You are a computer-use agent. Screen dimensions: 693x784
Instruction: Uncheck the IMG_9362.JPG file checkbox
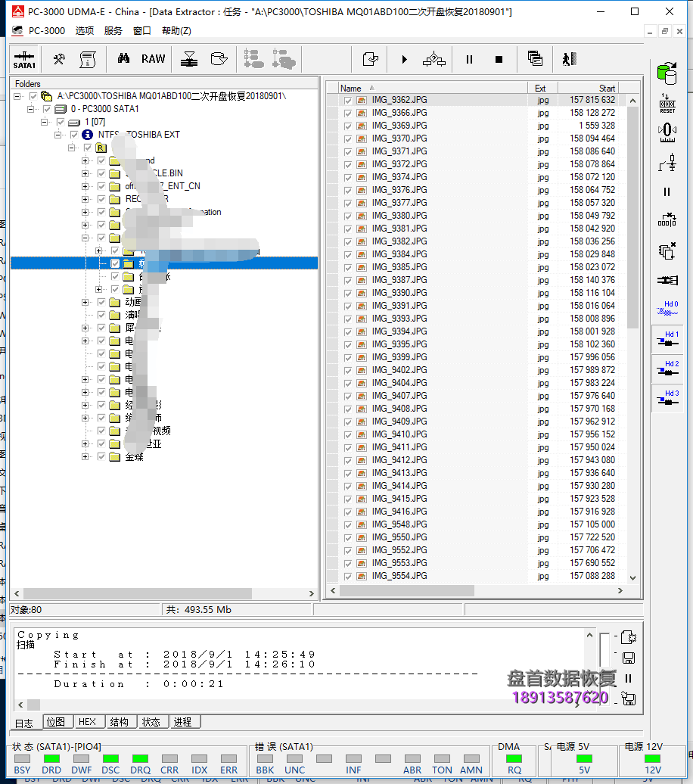(x=348, y=100)
